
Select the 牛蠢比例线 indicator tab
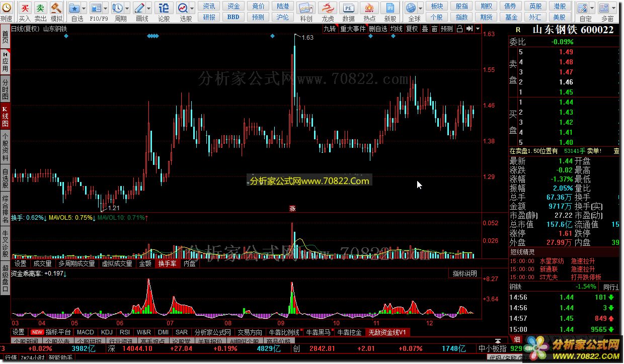(284, 332)
